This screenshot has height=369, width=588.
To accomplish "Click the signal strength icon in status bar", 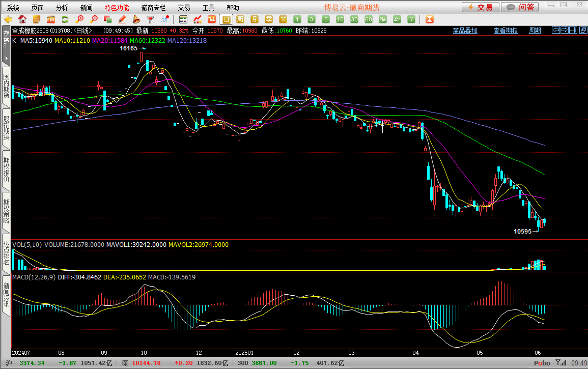I will [561, 362].
